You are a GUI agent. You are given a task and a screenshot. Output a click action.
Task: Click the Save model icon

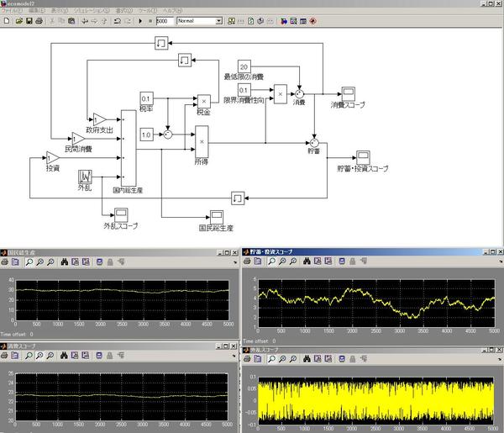pos(29,20)
